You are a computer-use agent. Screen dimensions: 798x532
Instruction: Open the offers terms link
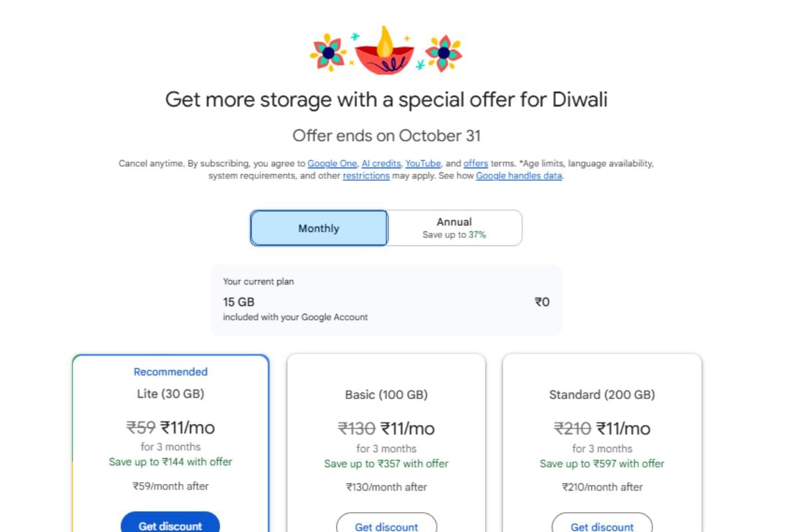click(x=475, y=164)
